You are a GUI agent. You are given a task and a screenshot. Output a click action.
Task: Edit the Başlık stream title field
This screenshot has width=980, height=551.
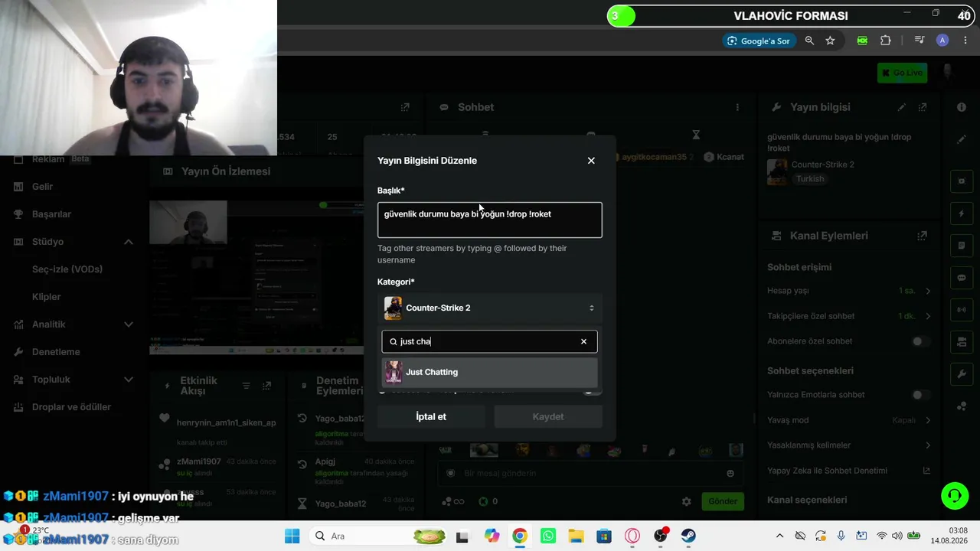[x=490, y=220]
